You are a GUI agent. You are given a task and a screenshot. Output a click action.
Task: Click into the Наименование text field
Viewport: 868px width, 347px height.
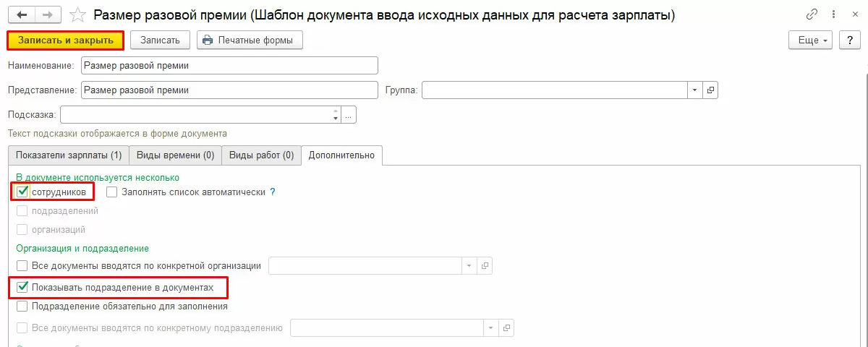pyautogui.click(x=229, y=66)
